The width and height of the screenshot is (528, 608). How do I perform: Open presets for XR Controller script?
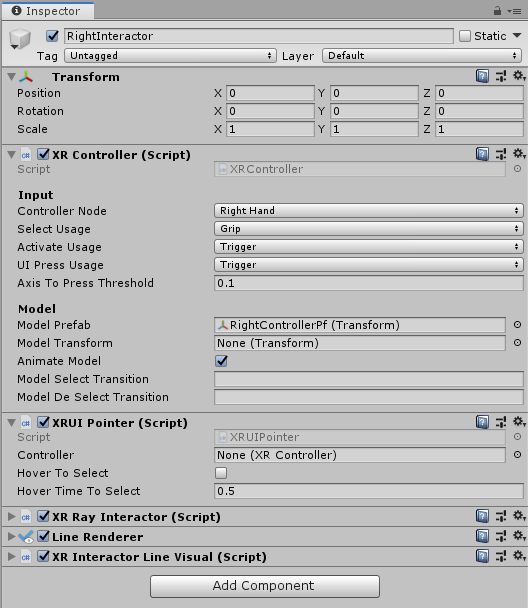pos(501,154)
